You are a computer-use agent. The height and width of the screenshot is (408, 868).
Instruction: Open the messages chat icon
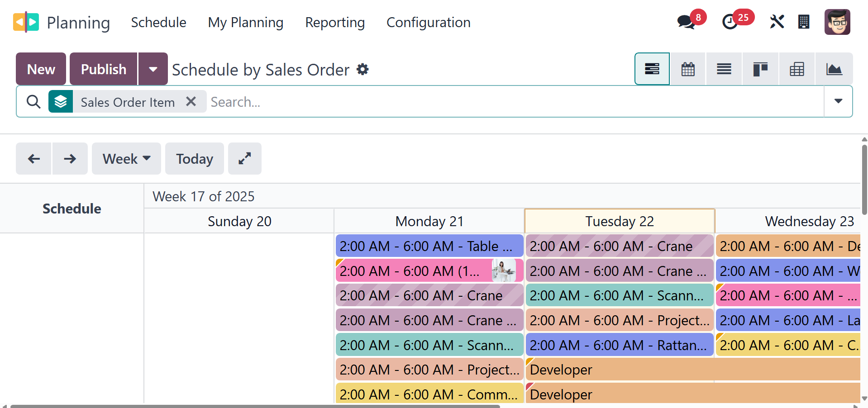(686, 22)
